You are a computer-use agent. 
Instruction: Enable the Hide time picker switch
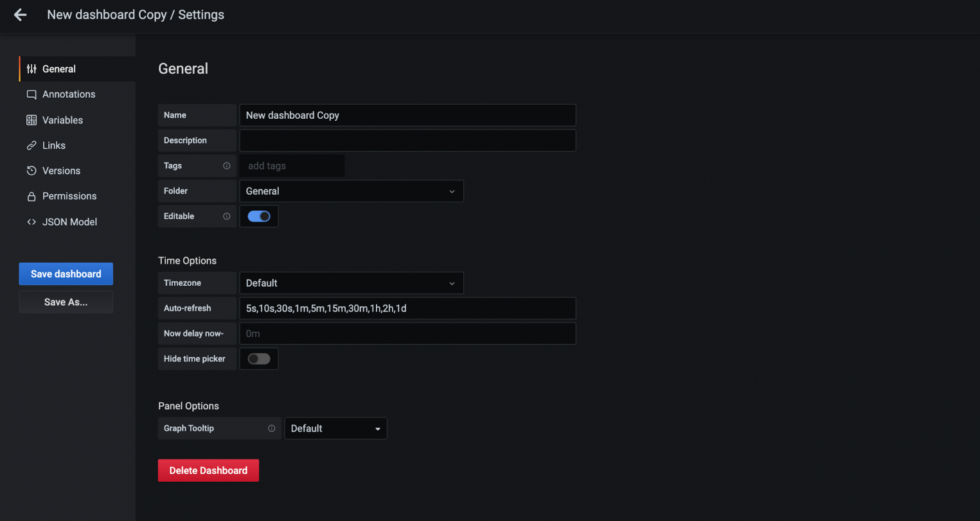point(259,359)
